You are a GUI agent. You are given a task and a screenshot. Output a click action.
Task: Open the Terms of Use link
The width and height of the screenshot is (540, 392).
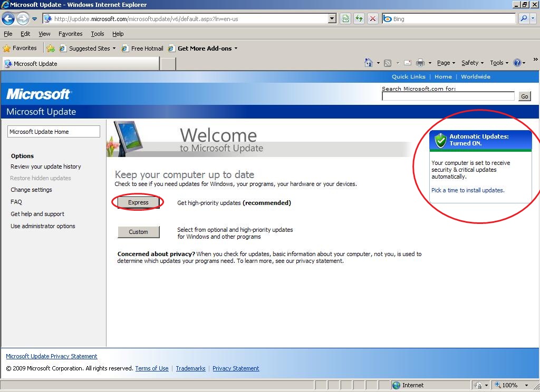tap(152, 368)
